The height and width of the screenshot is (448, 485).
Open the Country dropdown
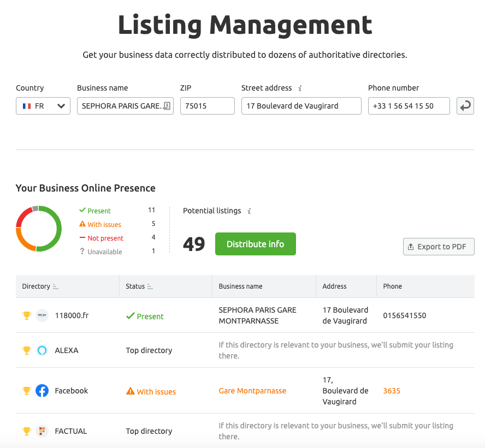43,105
